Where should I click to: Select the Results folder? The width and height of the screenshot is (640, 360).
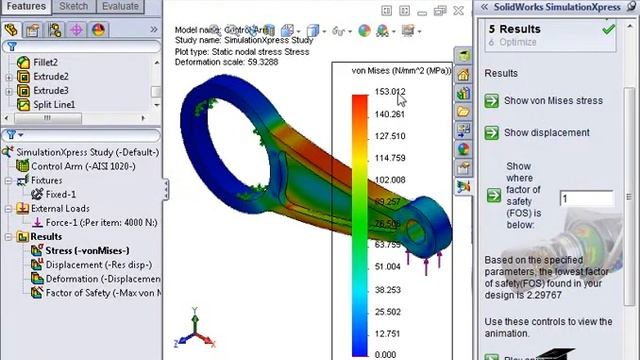pos(46,237)
